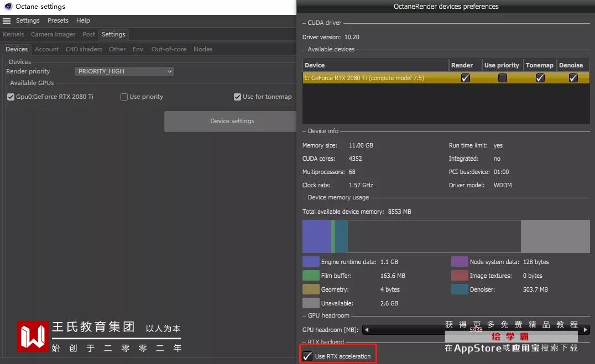The width and height of the screenshot is (595, 364).
Task: Toggle the Use for tonemap checkbox
Action: tap(238, 97)
